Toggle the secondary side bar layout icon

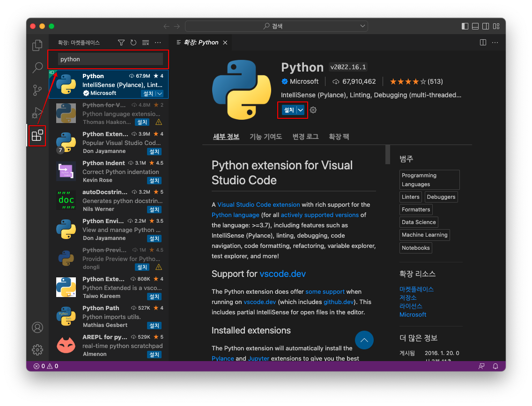(486, 26)
